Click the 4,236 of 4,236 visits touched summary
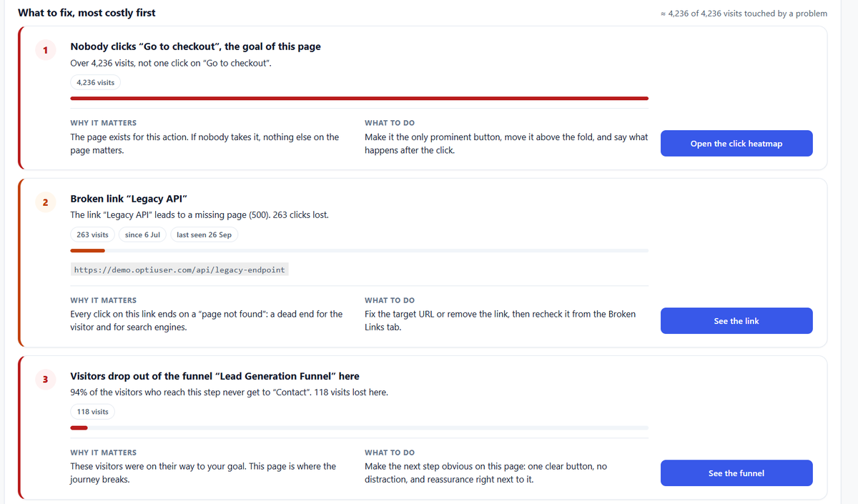This screenshot has width=858, height=504. [x=744, y=14]
